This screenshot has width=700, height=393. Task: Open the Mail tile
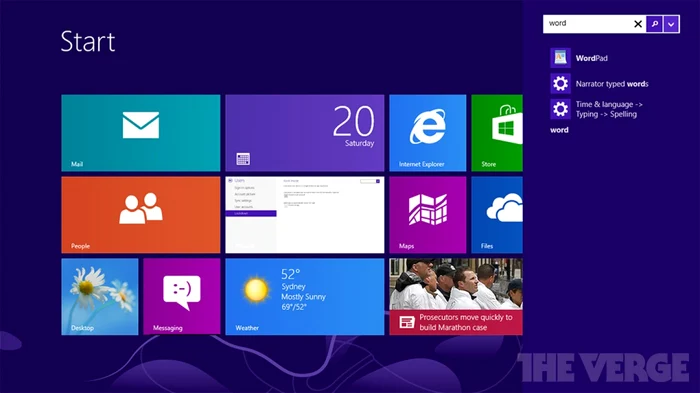click(141, 133)
